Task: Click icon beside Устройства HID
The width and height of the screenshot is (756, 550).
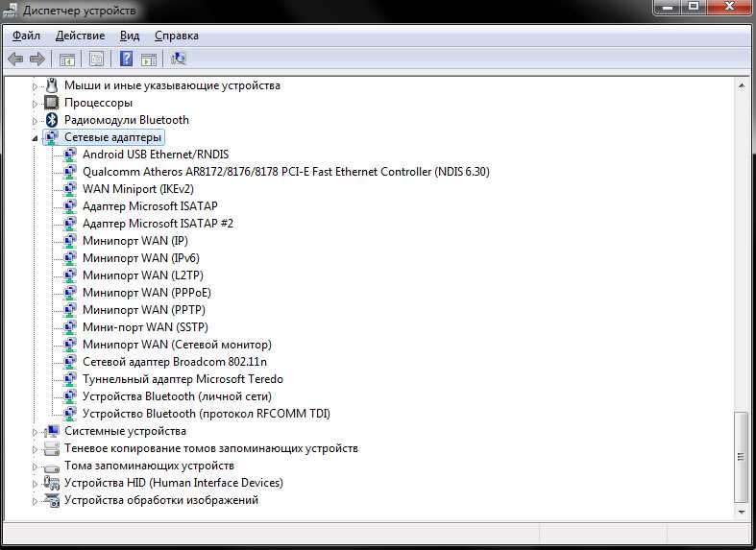Action: tap(51, 483)
